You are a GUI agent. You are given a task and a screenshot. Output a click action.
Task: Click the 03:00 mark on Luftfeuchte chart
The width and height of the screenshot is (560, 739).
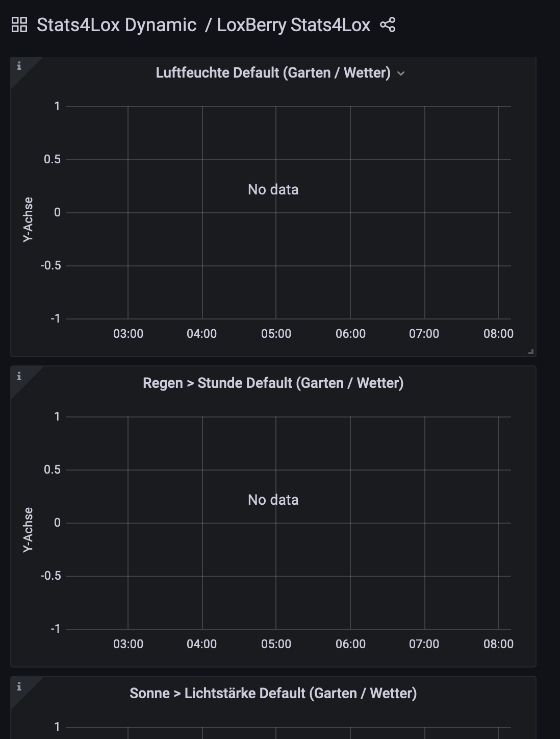pyautogui.click(x=128, y=334)
